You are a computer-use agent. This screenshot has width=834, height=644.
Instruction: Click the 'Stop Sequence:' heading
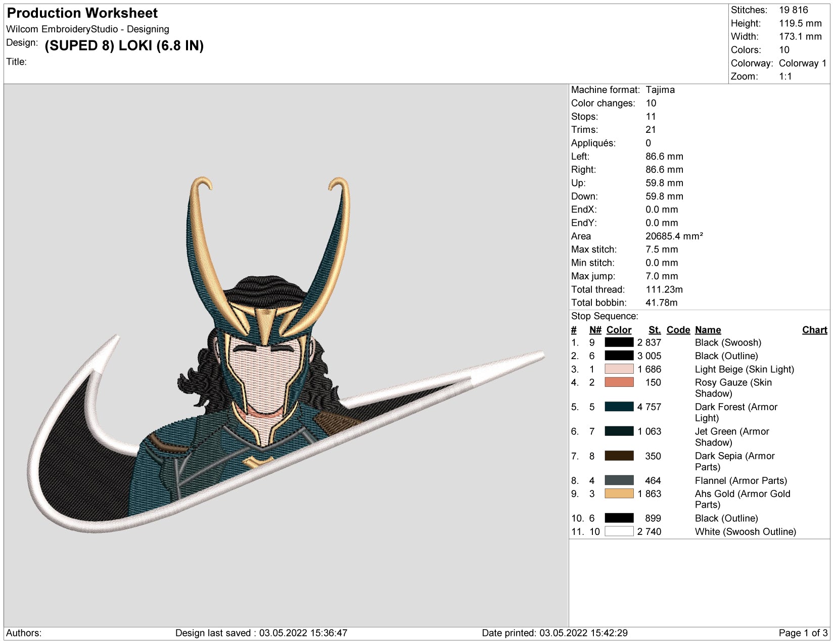(605, 316)
